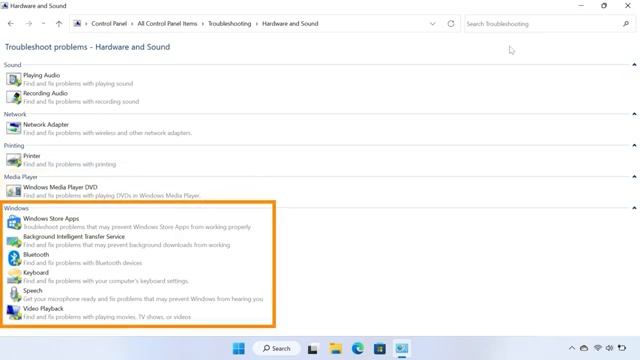The image size is (640, 360).
Task: Open the Windows Store Apps link
Action: pyautogui.click(x=51, y=219)
